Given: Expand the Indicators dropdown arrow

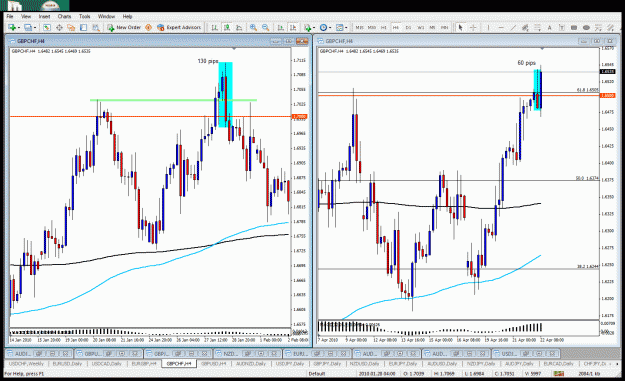Looking at the screenshot, I should click(314, 27).
